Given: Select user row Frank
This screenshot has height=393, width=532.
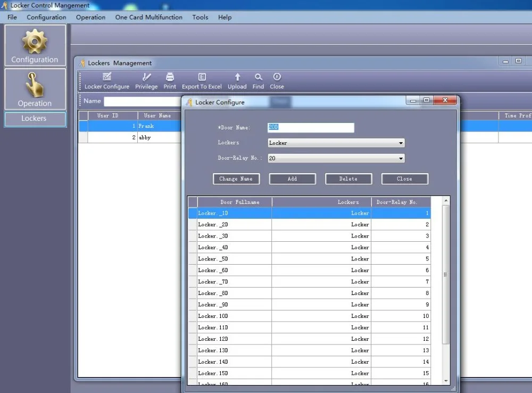Looking at the screenshot, I should 130,126.
